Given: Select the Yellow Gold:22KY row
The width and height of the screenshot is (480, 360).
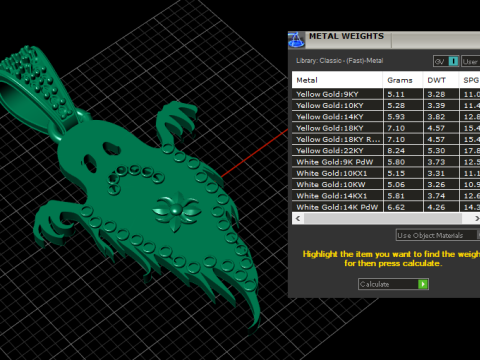Looking at the screenshot, I should click(386, 151).
